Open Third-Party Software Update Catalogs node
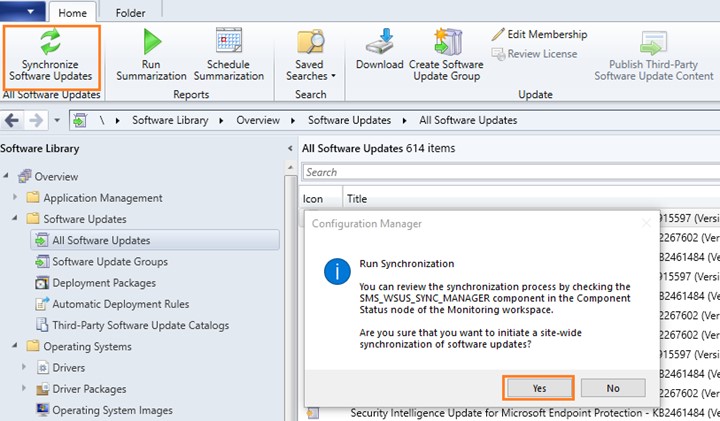The width and height of the screenshot is (720, 421). (x=141, y=325)
